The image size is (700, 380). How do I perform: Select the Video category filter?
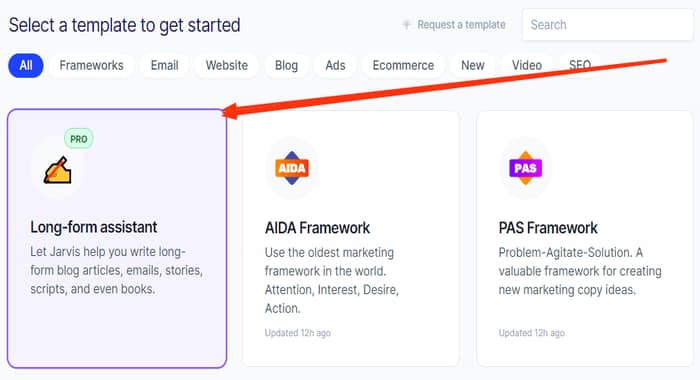(527, 66)
